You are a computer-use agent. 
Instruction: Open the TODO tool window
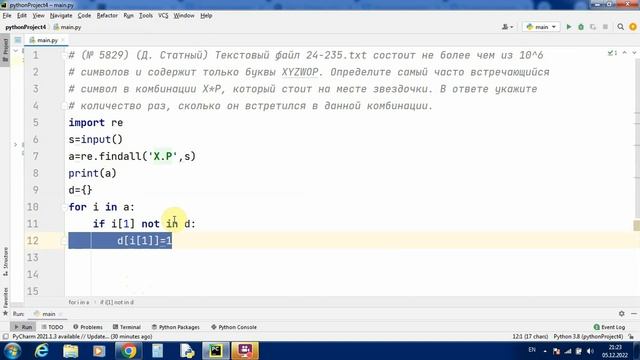pos(52,327)
